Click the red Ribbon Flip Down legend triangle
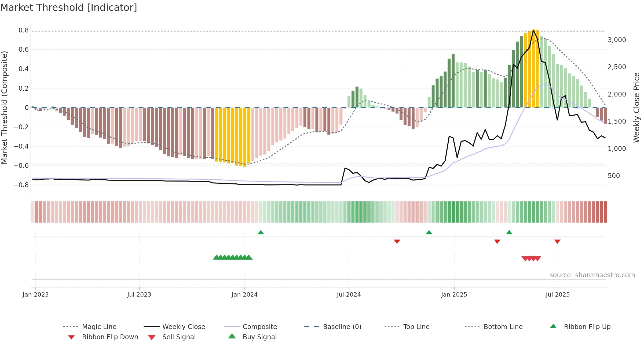This screenshot has width=644, height=362. (x=71, y=337)
